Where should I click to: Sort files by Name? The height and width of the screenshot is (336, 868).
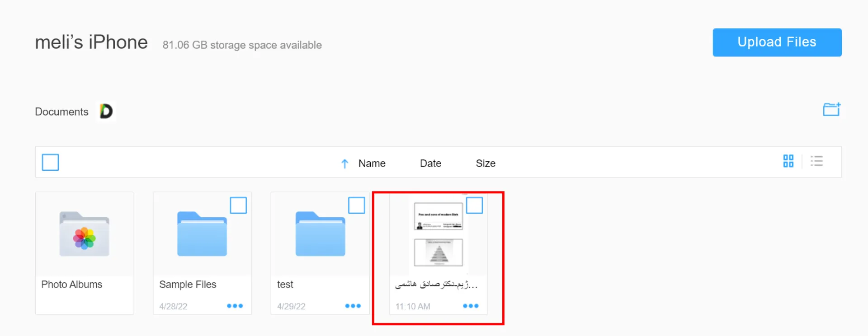(372, 163)
